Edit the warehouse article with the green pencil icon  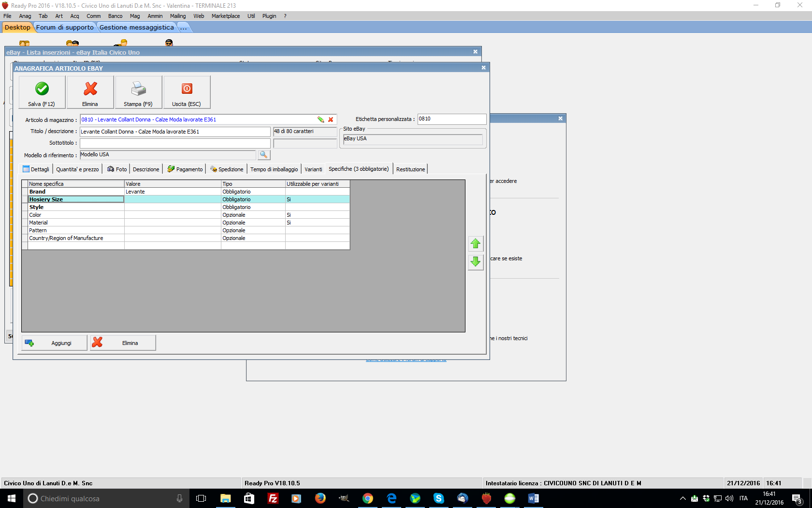(x=320, y=120)
